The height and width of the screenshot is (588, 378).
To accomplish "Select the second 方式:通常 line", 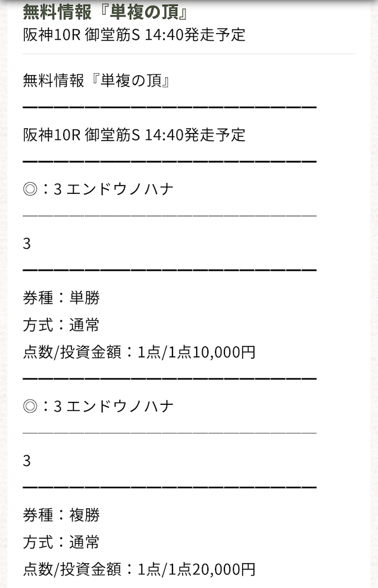I will tap(61, 542).
